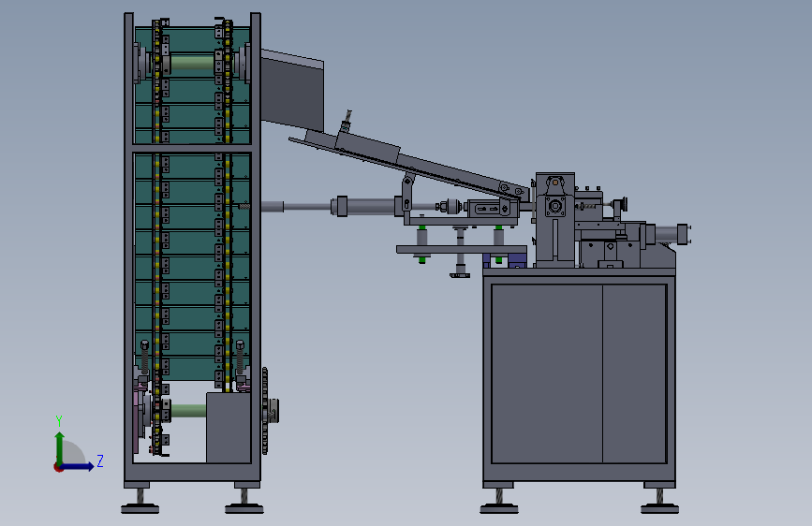Select the gray motor cover box at the elevator bottom
This screenshot has width=812, height=526.
click(x=229, y=428)
